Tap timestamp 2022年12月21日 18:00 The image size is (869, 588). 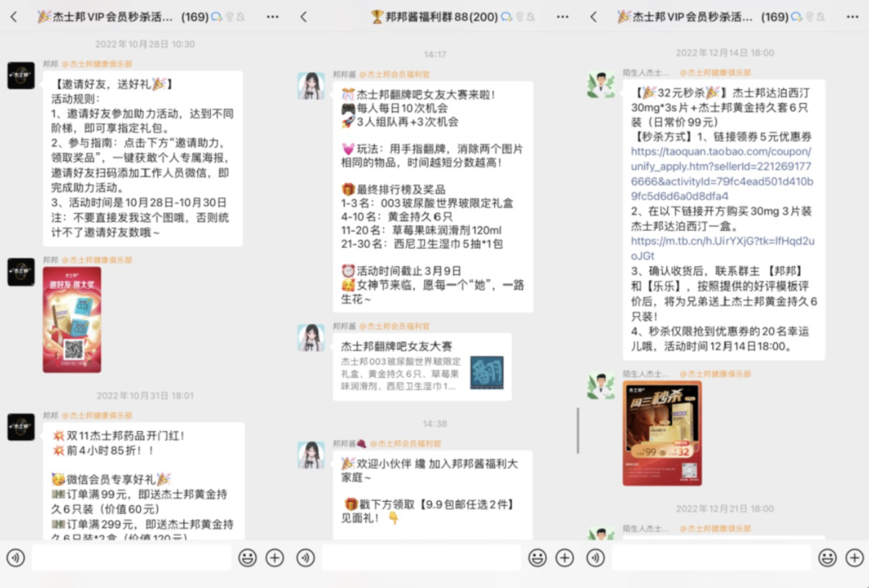[x=724, y=508]
